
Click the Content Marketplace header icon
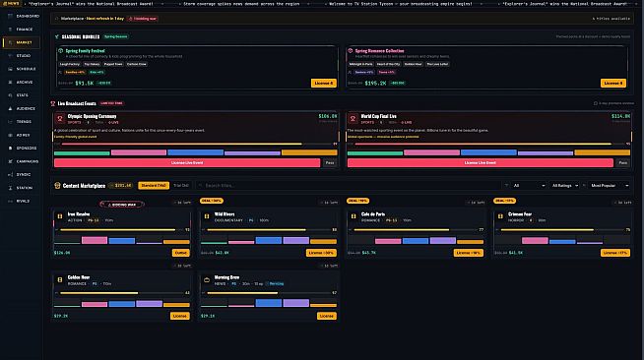[57, 186]
